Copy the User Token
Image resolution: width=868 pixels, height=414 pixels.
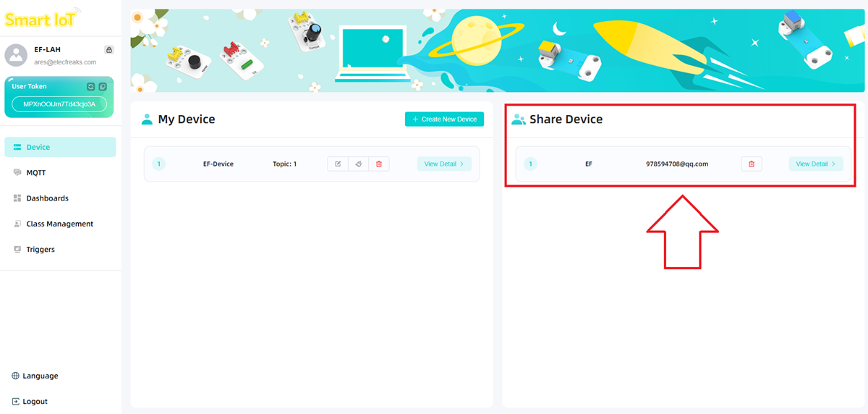click(x=103, y=87)
